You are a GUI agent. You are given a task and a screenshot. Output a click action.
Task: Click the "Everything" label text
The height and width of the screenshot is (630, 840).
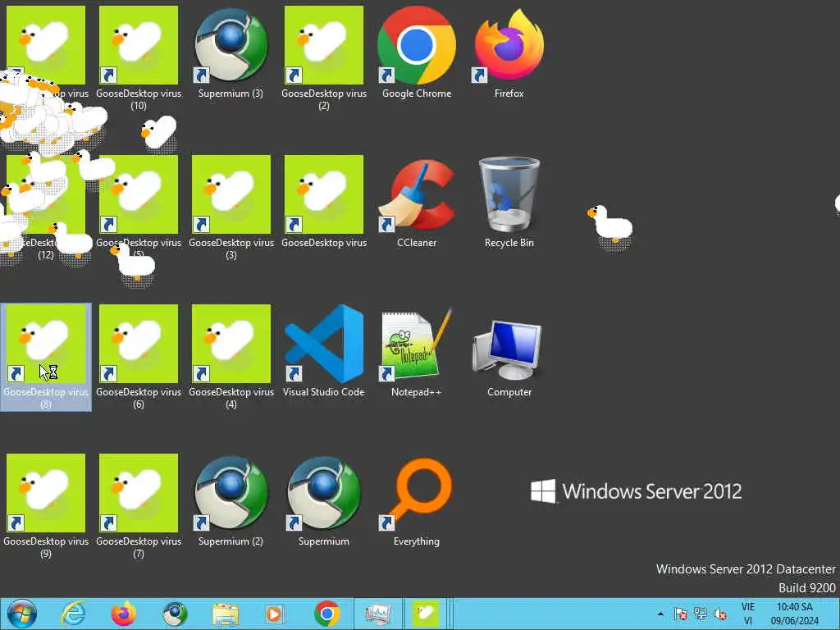tap(416, 541)
